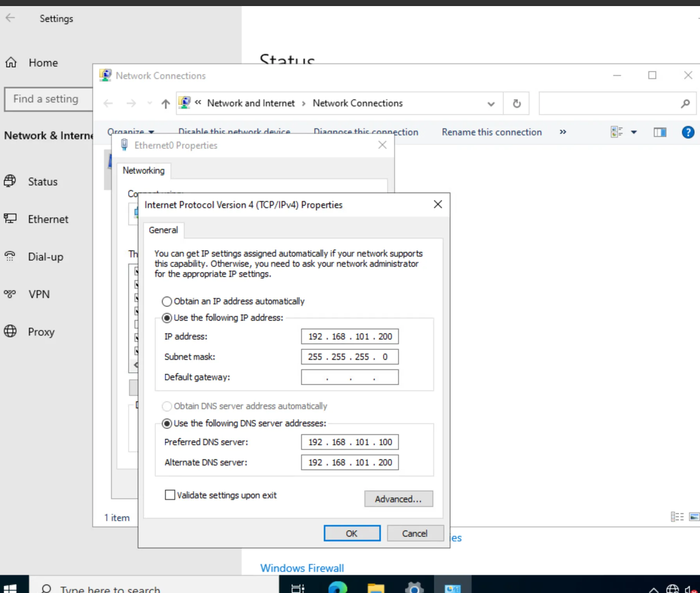
Task: Click the blue Help question mark icon
Action: [687, 132]
